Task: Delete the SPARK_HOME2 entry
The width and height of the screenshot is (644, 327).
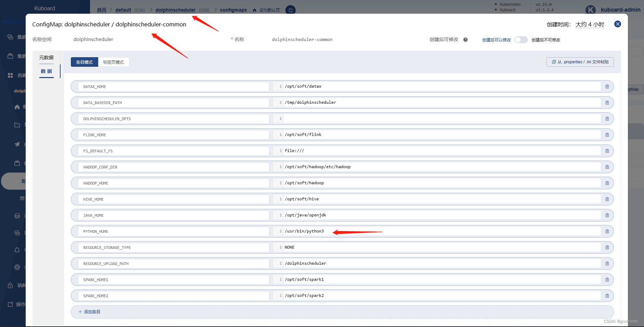Action: 607,296
